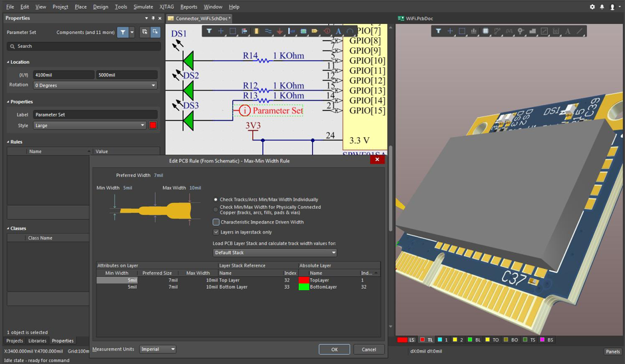
Task: Pin the Properties panel with the pin icon
Action: pos(153,19)
